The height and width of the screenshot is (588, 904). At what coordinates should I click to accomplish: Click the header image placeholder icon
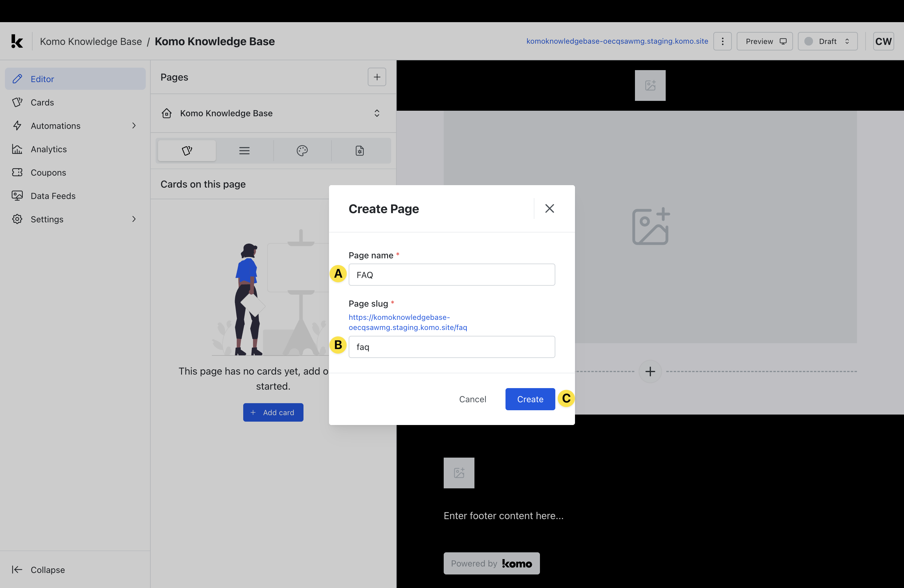coord(650,85)
